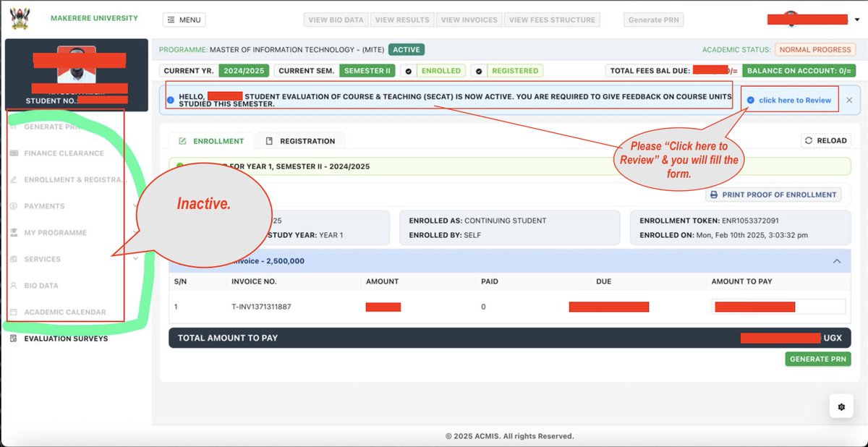Open Finance Clearance in the sidebar
The image size is (868, 447).
pos(64,153)
